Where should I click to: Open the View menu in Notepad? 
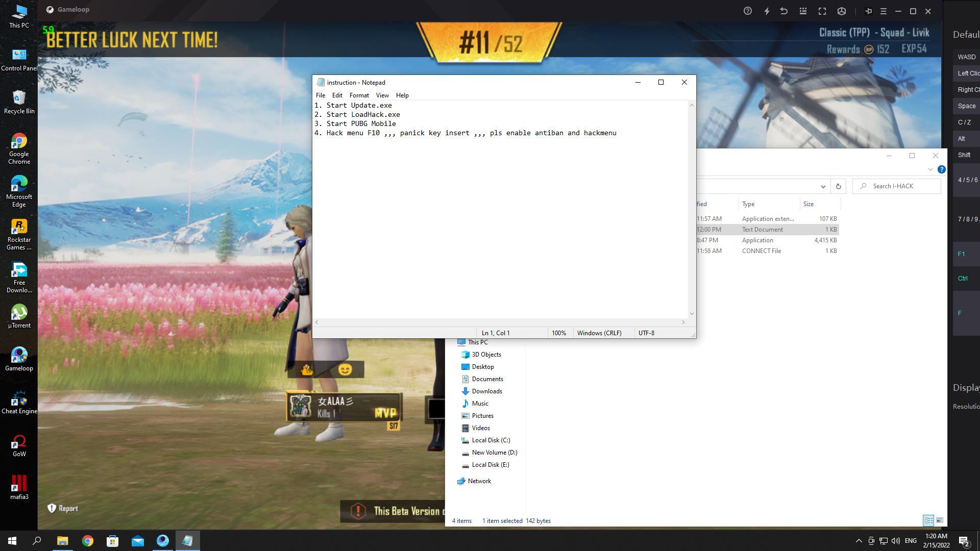coord(382,95)
